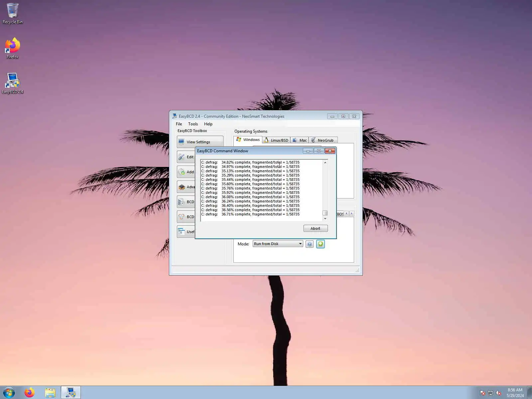The image size is (532, 399).
Task: Open the taskbar clock showing 8:56 AM
Action: pos(515,393)
